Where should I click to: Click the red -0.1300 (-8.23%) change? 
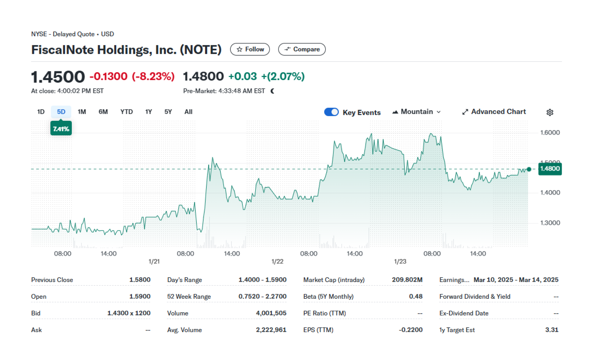click(x=132, y=76)
